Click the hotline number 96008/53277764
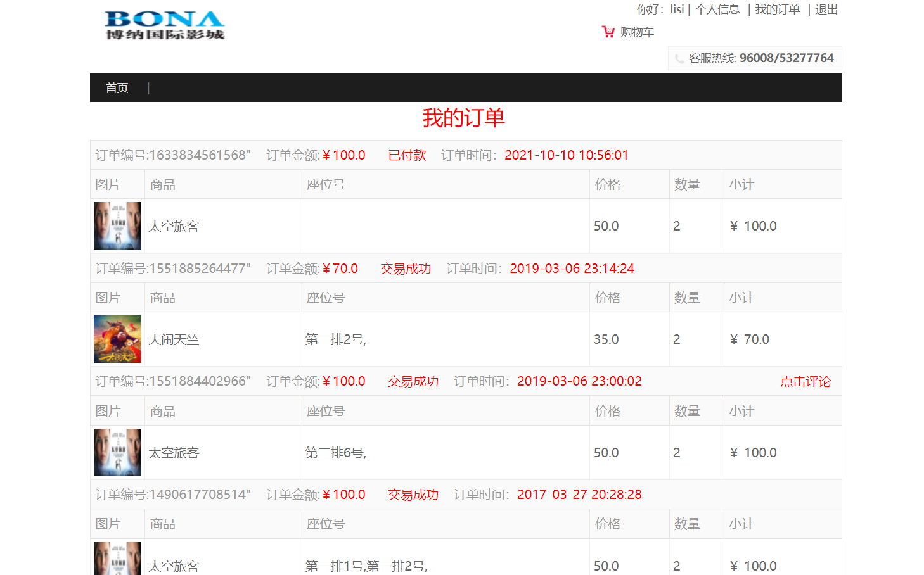 pos(786,58)
